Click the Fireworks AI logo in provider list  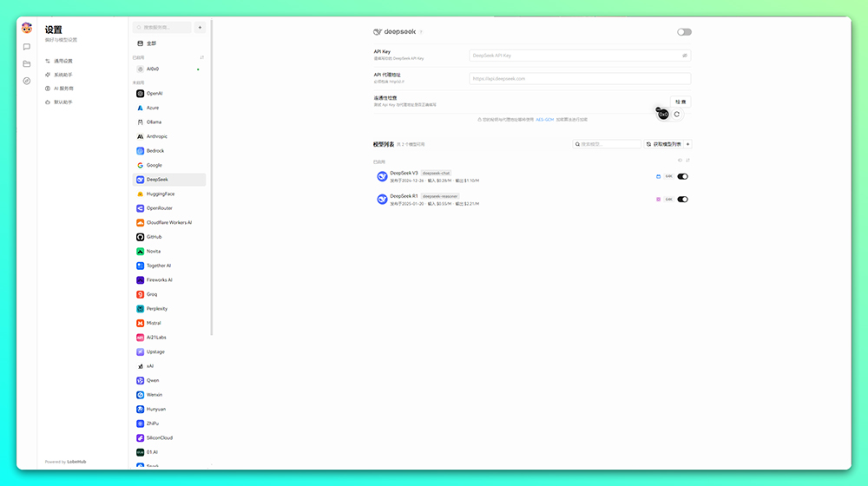click(140, 280)
